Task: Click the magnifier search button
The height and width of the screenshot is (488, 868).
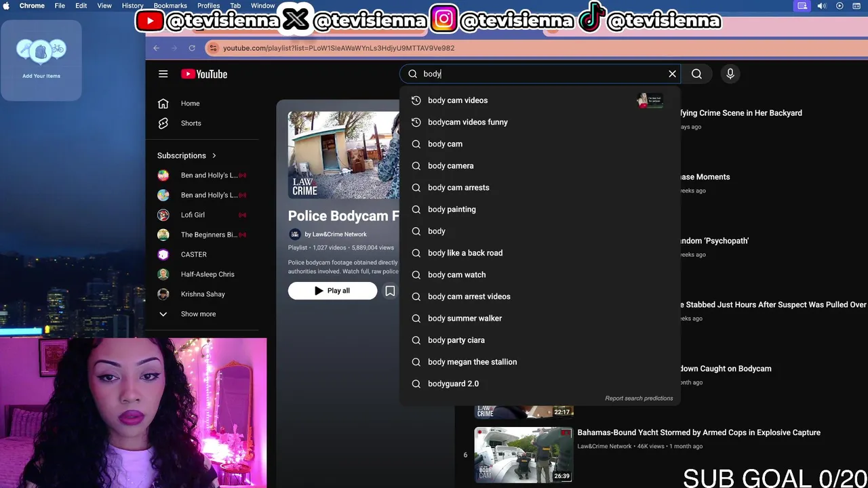Action: [696, 74]
